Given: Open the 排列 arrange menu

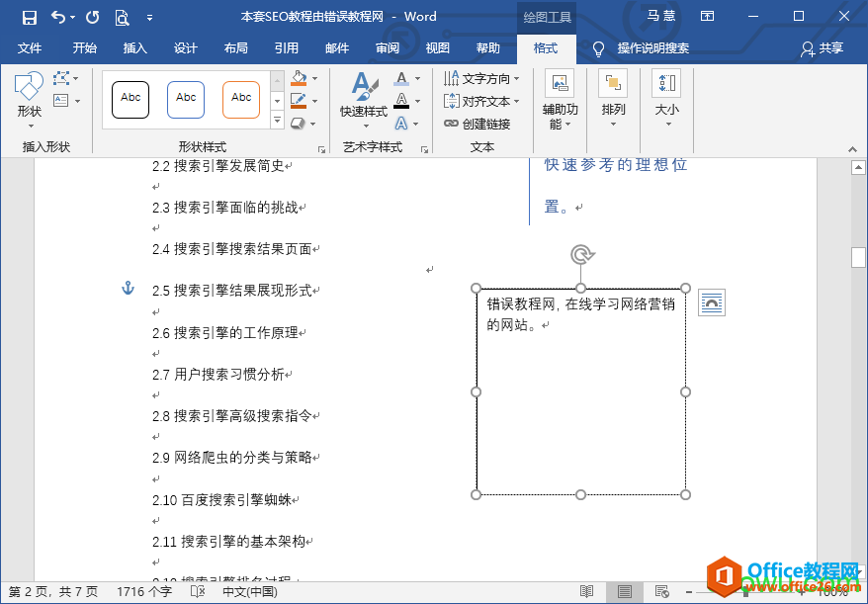Looking at the screenshot, I should 613,99.
